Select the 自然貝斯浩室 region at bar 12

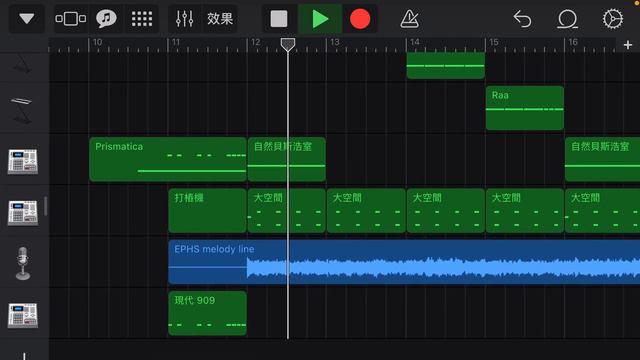287,159
